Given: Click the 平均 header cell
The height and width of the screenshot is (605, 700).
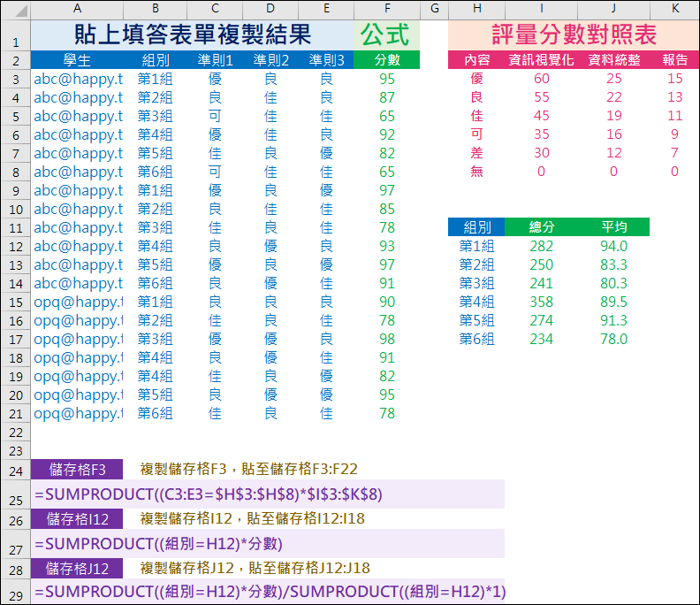Looking at the screenshot, I should pyautogui.click(x=614, y=227).
